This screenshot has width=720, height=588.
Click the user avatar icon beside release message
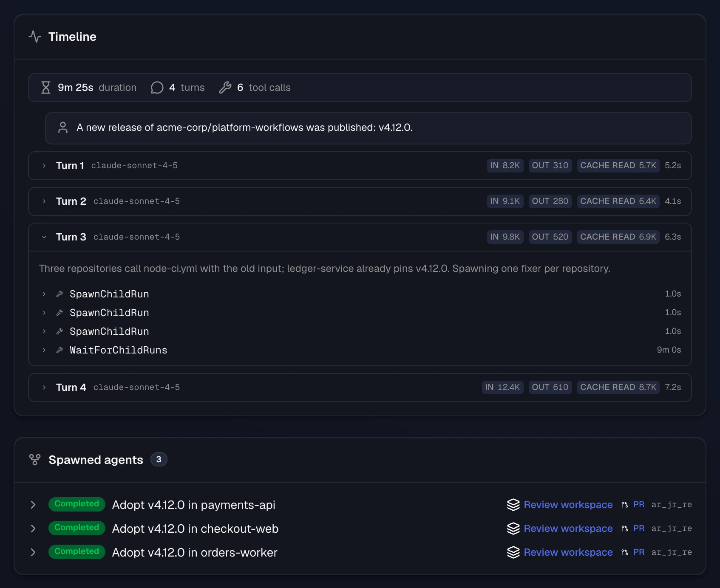63,127
